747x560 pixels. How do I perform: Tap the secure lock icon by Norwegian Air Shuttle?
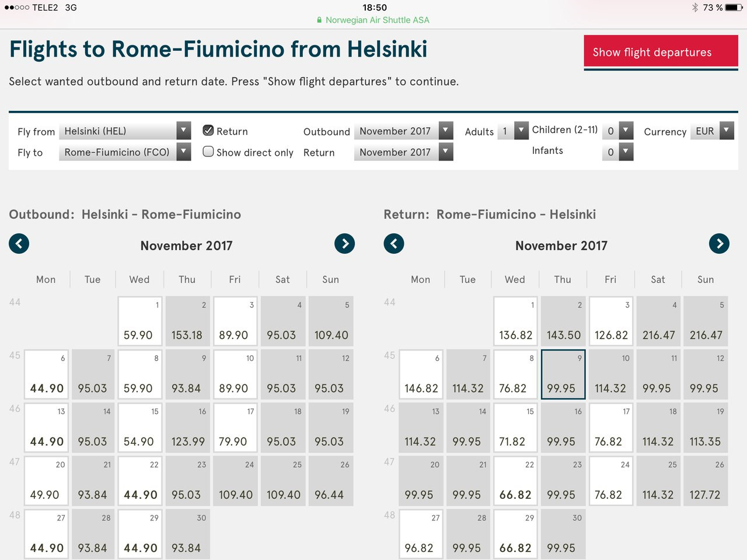pos(319,20)
